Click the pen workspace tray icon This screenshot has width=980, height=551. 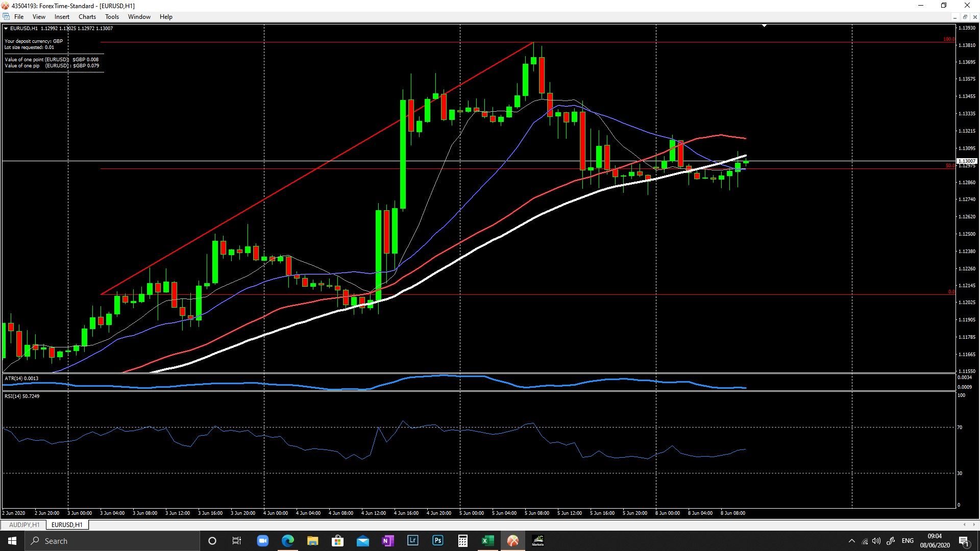tap(891, 541)
